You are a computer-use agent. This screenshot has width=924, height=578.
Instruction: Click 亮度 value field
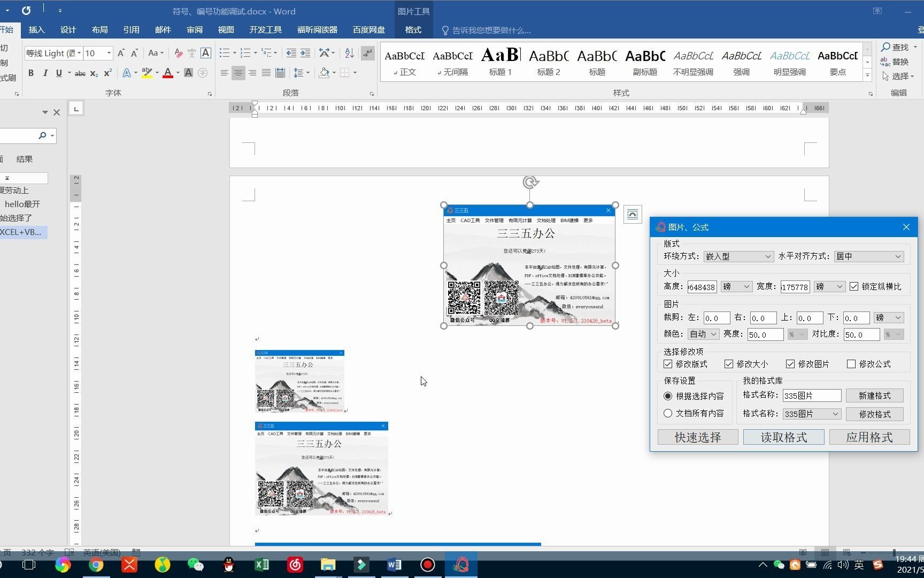click(765, 334)
